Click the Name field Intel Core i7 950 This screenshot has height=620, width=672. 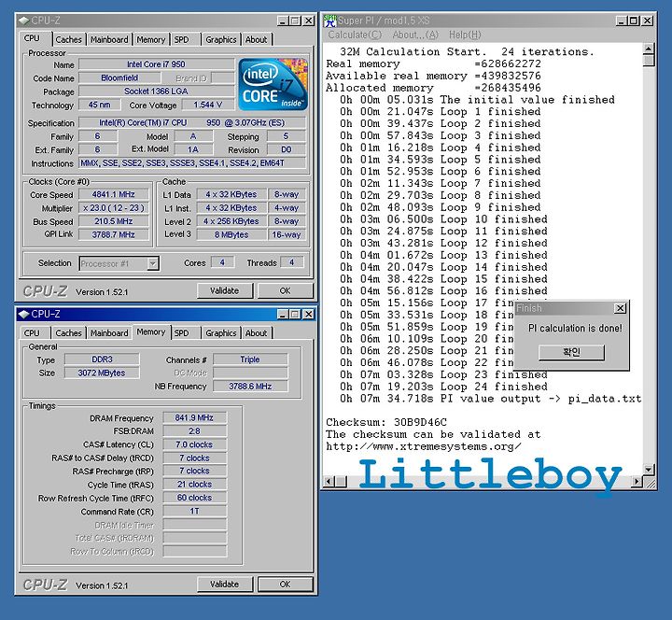(156, 64)
